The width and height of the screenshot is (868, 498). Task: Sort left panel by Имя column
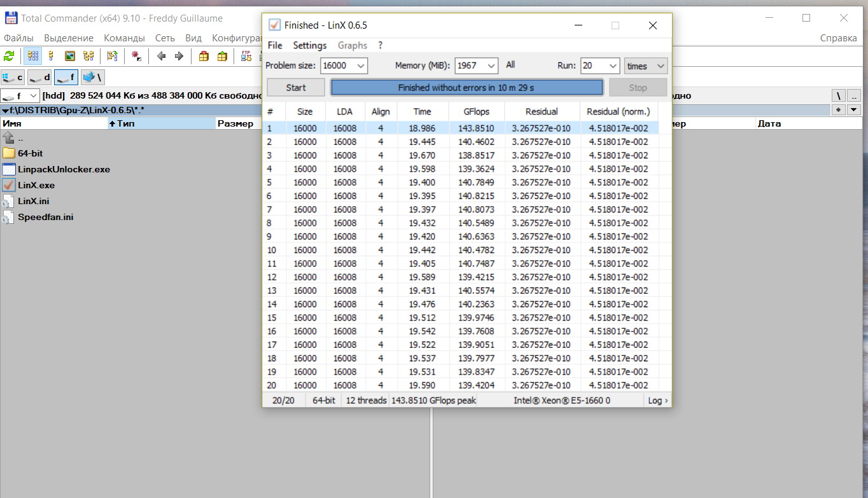point(54,123)
